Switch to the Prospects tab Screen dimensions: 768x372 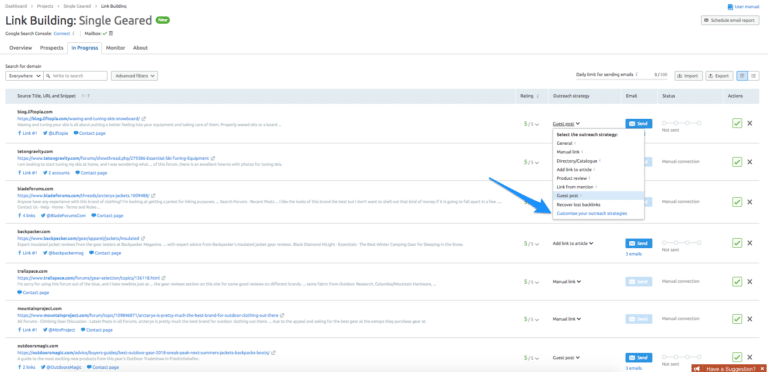pyautogui.click(x=51, y=48)
